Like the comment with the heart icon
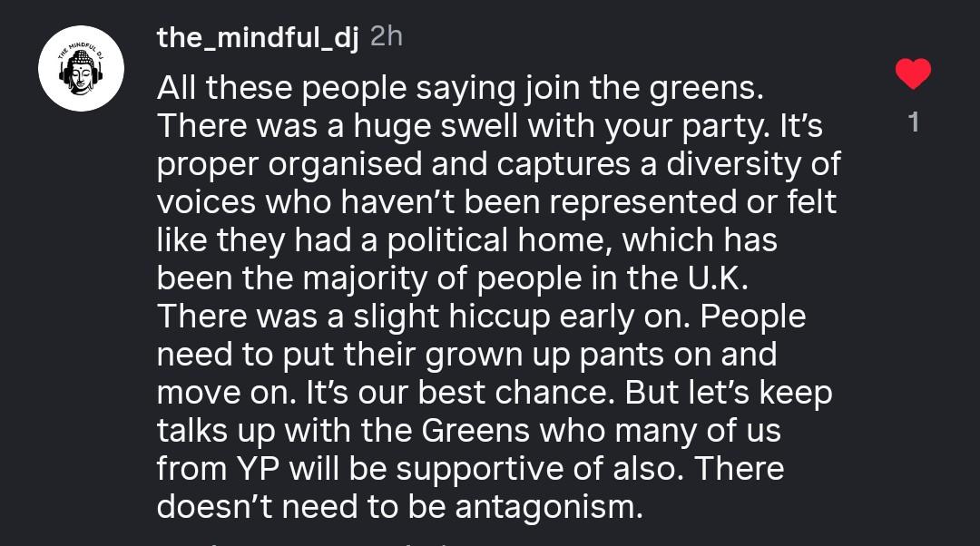980x546 pixels. [913, 74]
